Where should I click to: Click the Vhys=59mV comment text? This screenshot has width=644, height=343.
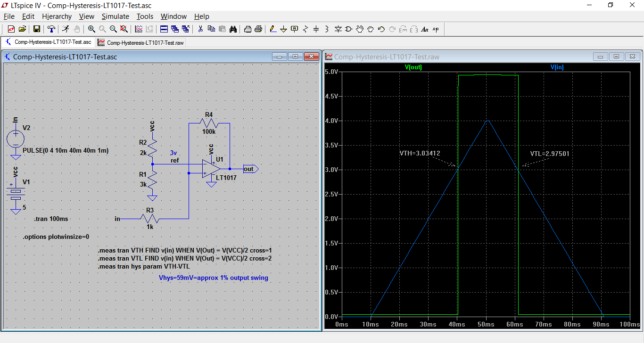(214, 278)
